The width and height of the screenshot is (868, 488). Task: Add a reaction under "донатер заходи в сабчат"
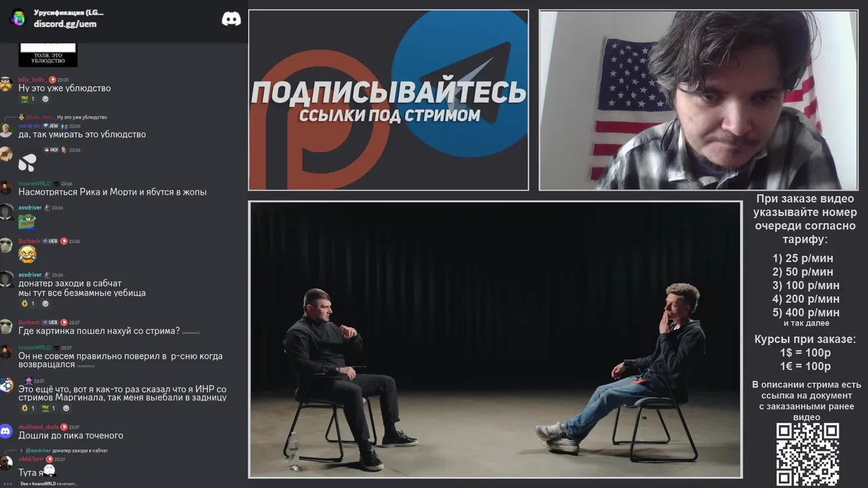[45, 304]
